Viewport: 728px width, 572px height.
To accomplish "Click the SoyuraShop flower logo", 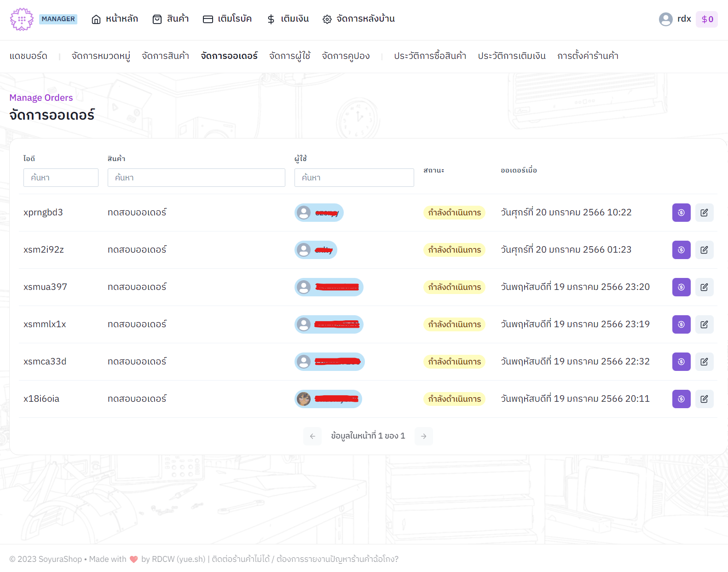I will [22, 19].
